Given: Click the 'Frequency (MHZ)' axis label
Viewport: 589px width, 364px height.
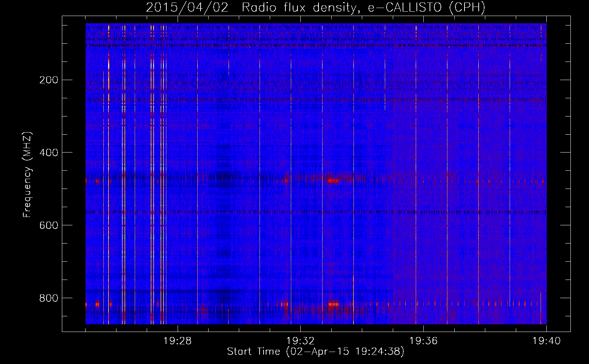Looking at the screenshot, I should [27, 174].
